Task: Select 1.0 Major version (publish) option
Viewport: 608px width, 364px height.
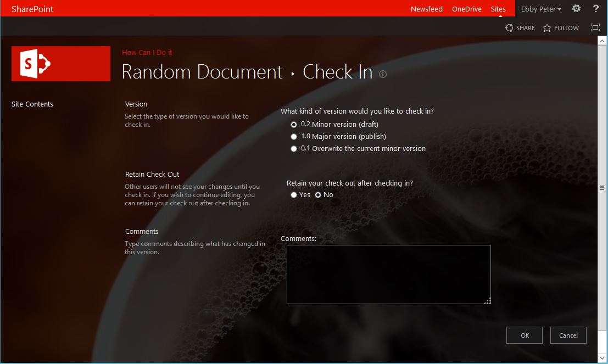Action: tap(294, 137)
